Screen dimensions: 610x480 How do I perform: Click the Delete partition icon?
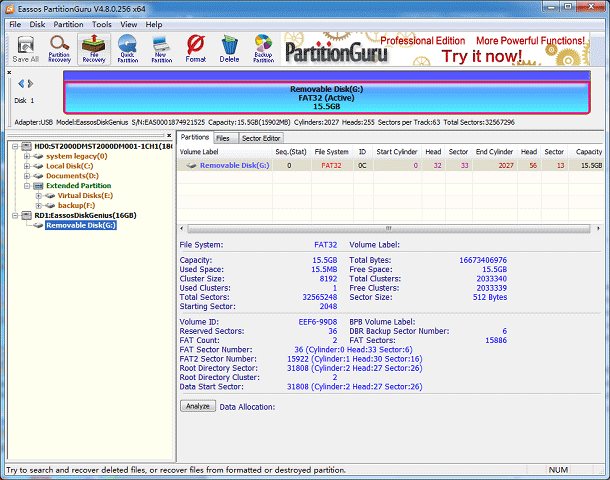[230, 49]
